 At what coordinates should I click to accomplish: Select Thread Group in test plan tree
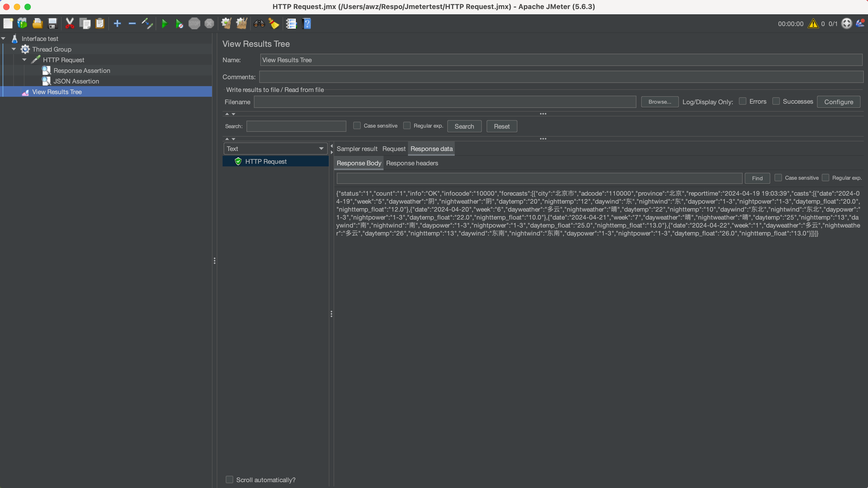click(x=52, y=49)
